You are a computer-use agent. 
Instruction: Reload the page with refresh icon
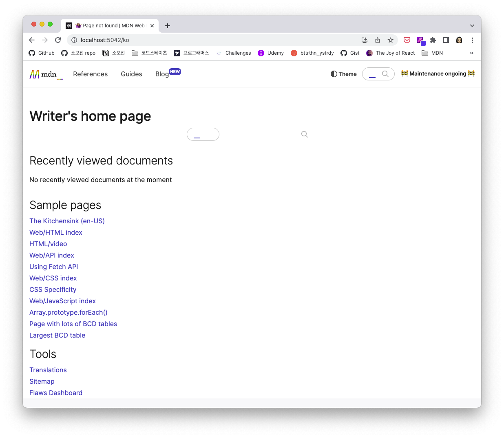click(x=58, y=40)
